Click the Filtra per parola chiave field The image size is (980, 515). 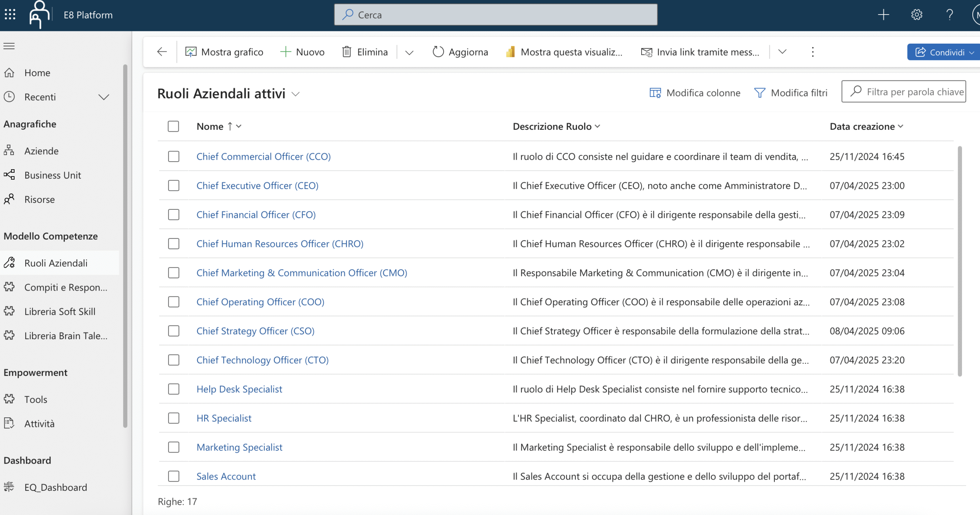pyautogui.click(x=903, y=92)
